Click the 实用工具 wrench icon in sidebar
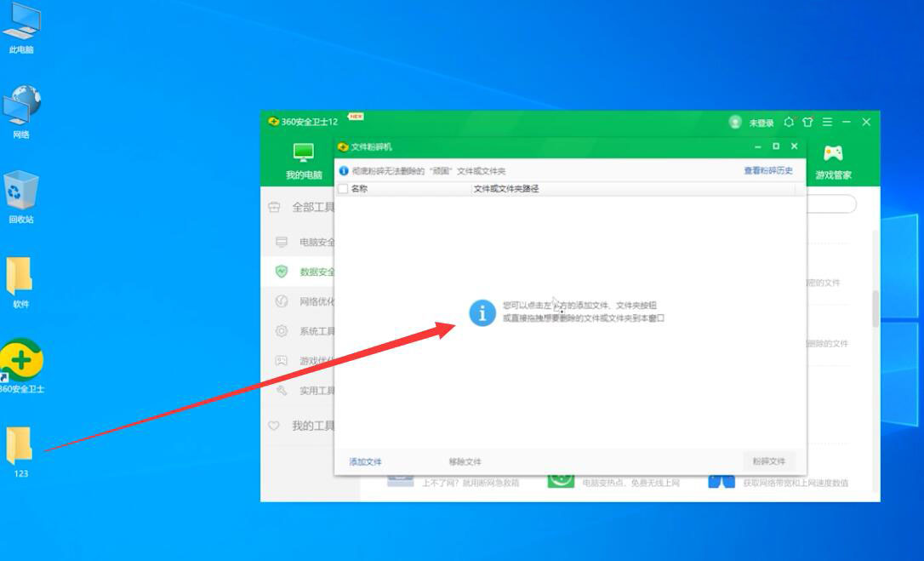 [282, 390]
